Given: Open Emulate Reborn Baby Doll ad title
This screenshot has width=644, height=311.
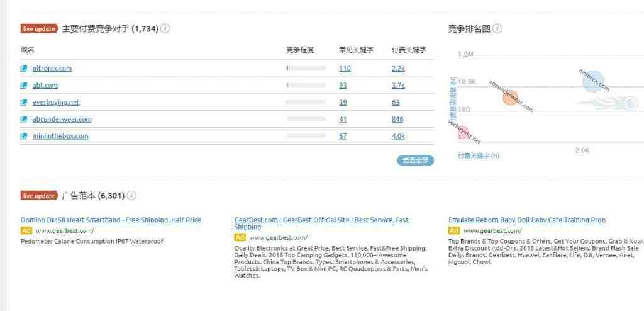Looking at the screenshot, I should click(527, 220).
